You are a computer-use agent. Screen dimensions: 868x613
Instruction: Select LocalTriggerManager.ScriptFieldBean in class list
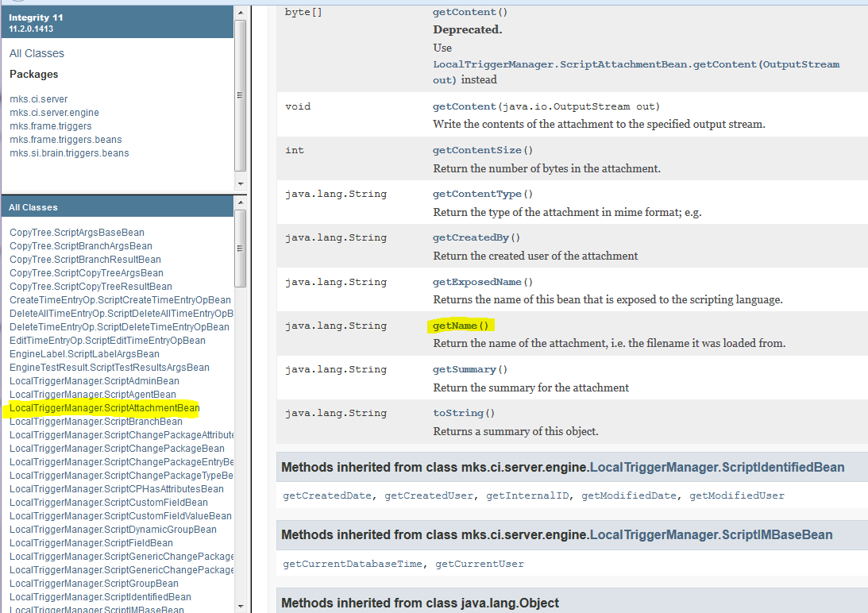[x=91, y=543]
